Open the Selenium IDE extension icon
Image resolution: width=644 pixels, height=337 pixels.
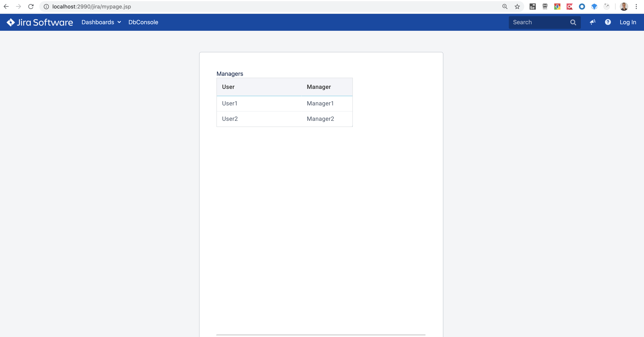(532, 7)
